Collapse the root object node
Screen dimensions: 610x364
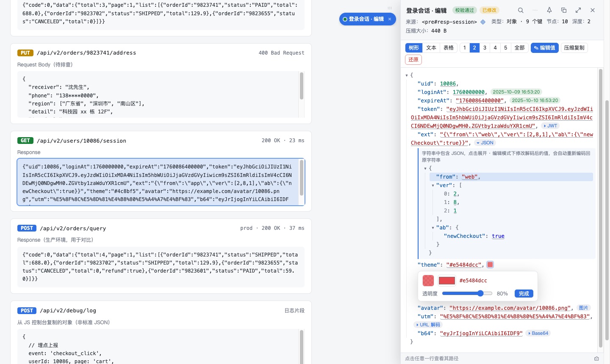(x=407, y=75)
